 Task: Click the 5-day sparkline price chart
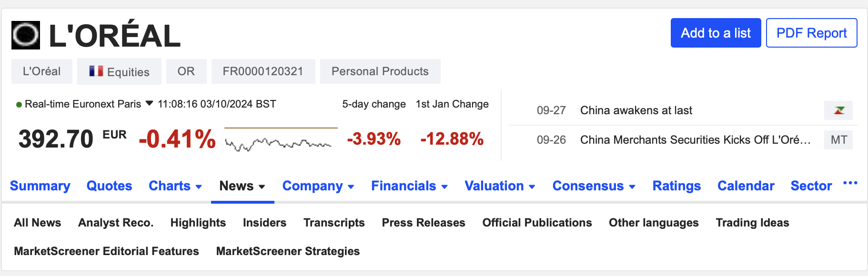[x=281, y=138]
